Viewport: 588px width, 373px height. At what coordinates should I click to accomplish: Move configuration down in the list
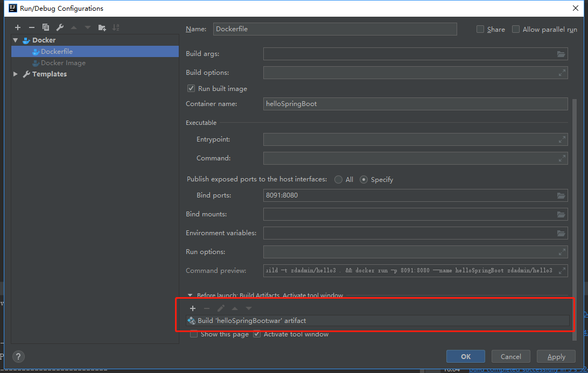pyautogui.click(x=87, y=27)
